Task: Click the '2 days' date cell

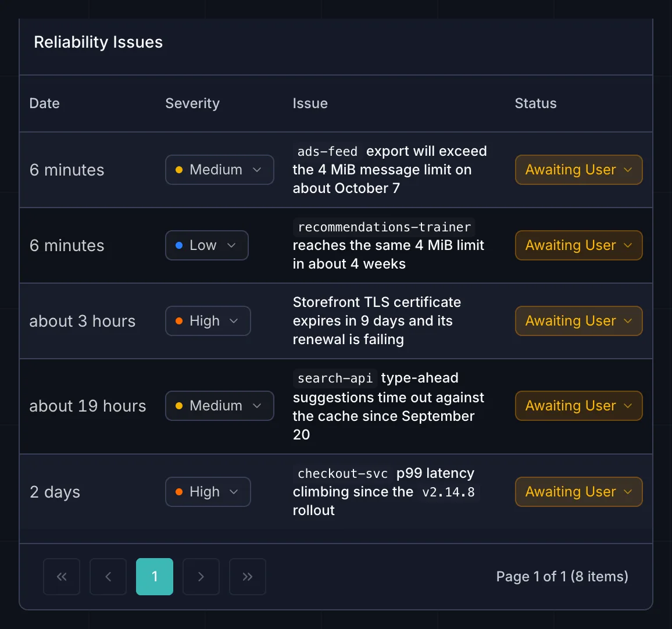Action: (55, 492)
